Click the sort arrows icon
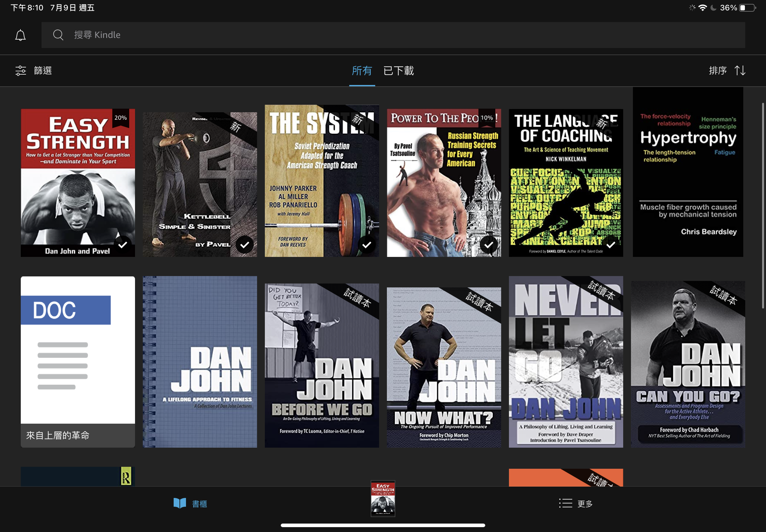The height and width of the screenshot is (532, 766). (740, 71)
